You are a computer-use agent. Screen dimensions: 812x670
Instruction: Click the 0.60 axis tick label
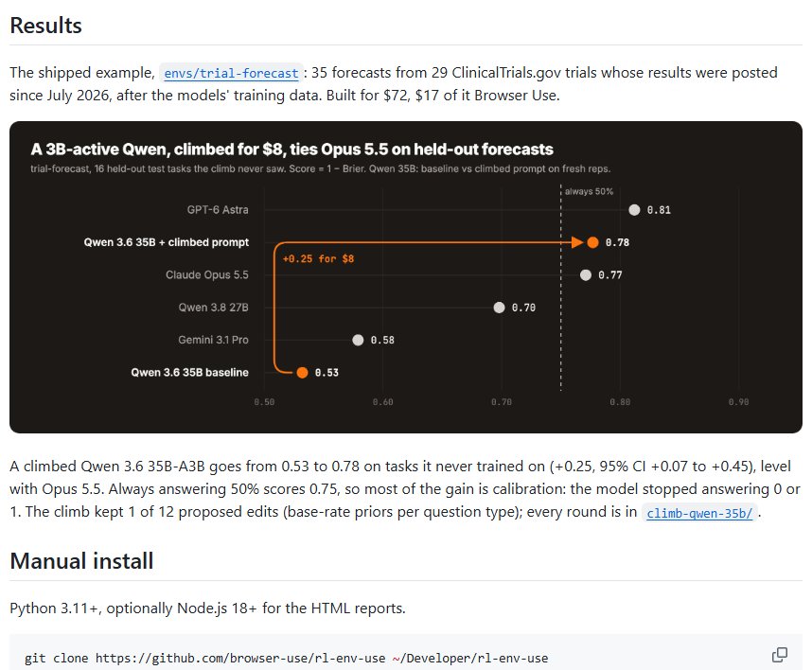point(382,402)
